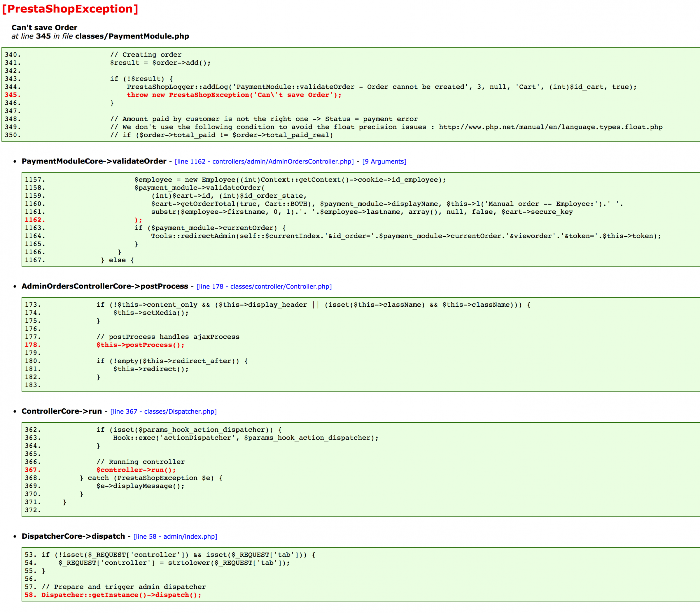Click the php.net float manual comment line
The image size is (700, 613).
[x=386, y=127]
